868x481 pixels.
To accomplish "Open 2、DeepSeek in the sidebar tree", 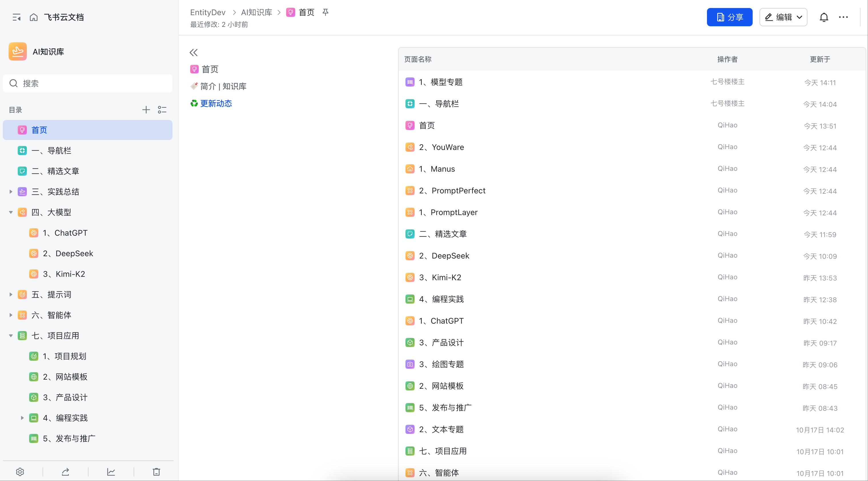I will pos(68,253).
